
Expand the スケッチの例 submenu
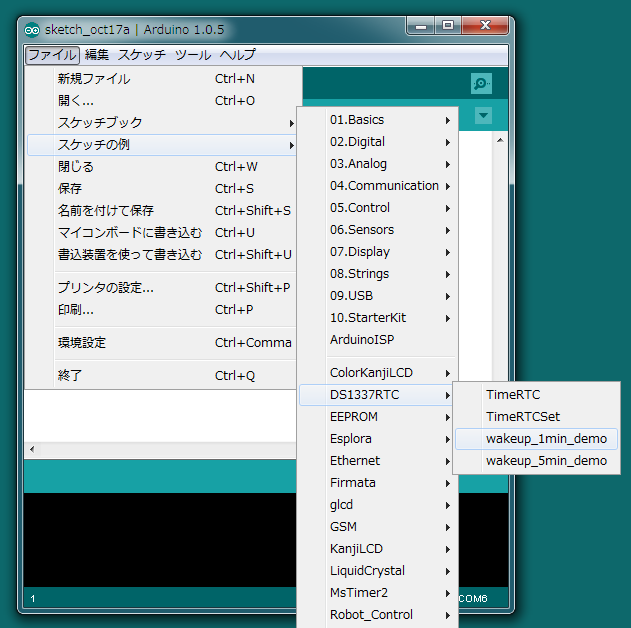point(162,145)
